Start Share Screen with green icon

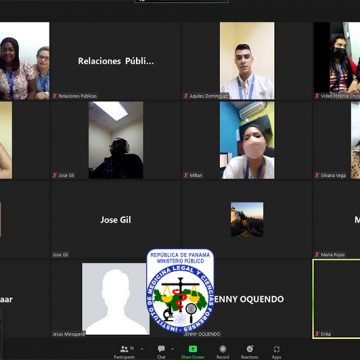[193, 349]
